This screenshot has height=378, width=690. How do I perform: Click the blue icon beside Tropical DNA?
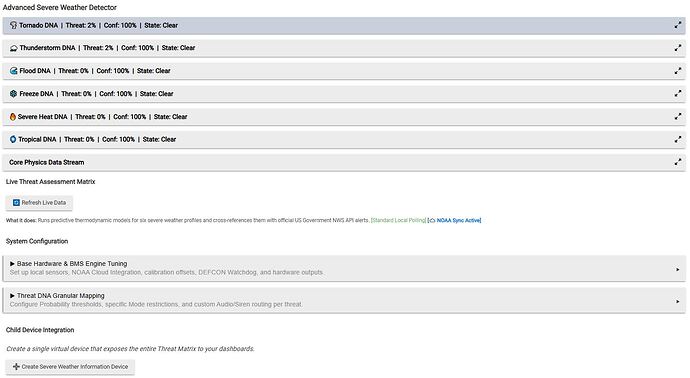tap(13, 139)
